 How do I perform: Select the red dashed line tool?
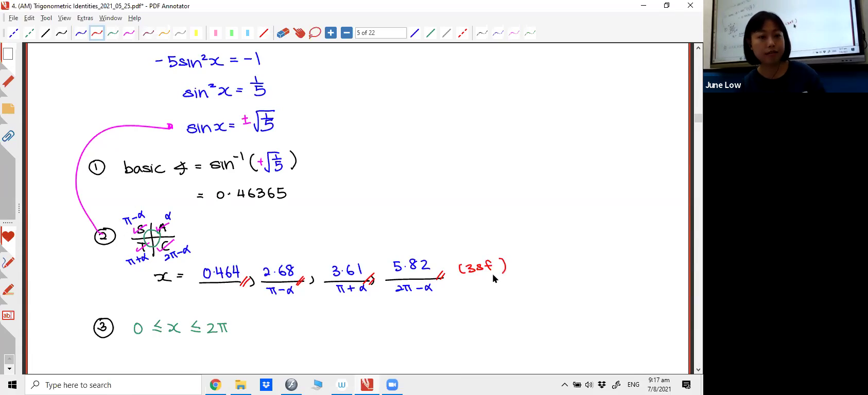pos(462,33)
